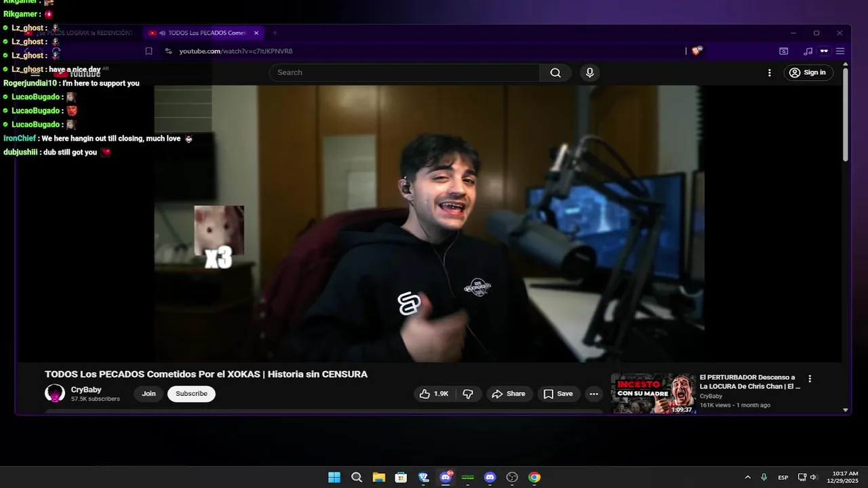868x488 pixels.
Task: Open Discord with the 9+ notification badge
Action: (x=446, y=477)
